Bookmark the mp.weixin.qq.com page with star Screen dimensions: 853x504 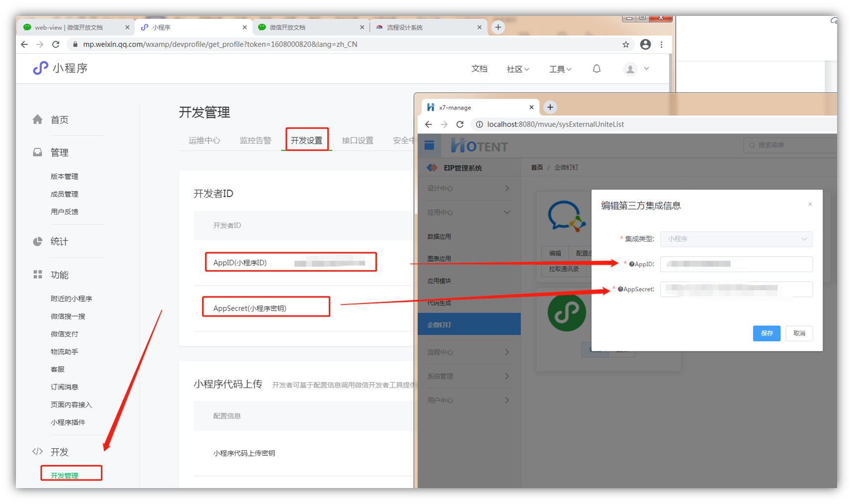(626, 44)
